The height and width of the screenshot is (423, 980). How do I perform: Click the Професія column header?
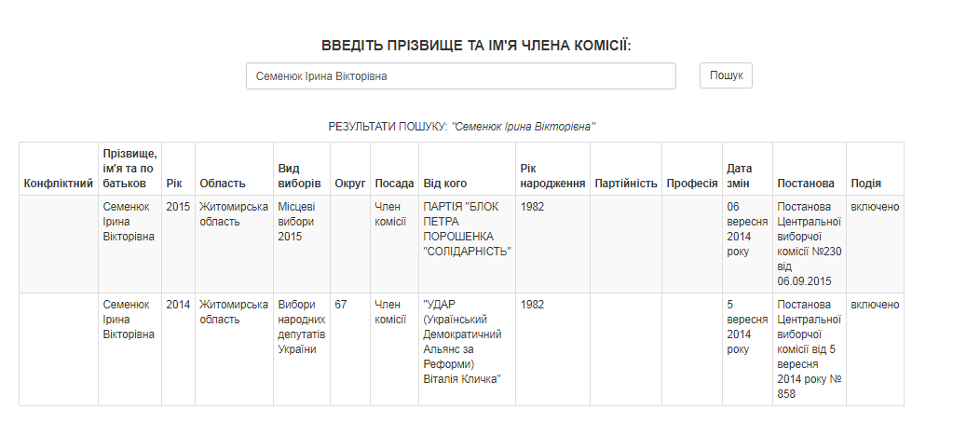(692, 183)
